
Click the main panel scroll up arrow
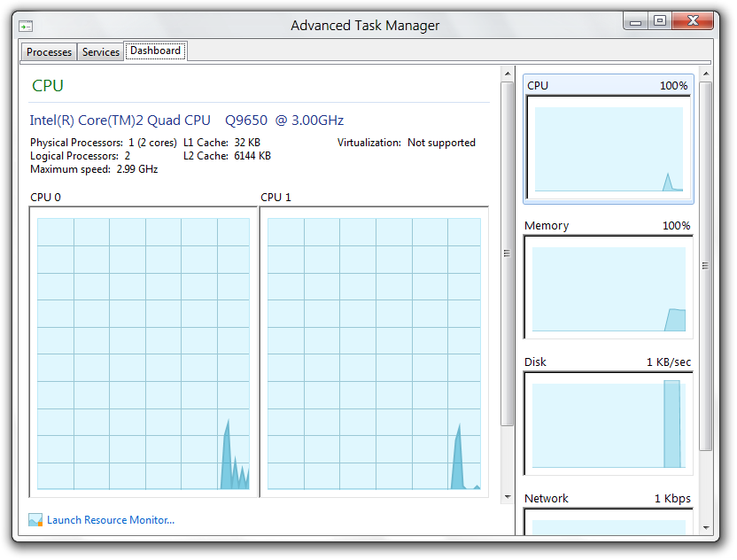coord(507,74)
